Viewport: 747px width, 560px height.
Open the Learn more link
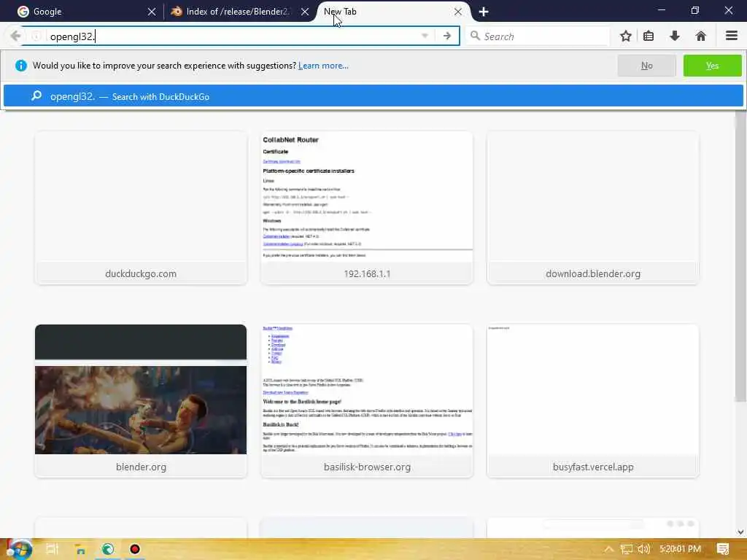[x=323, y=66]
